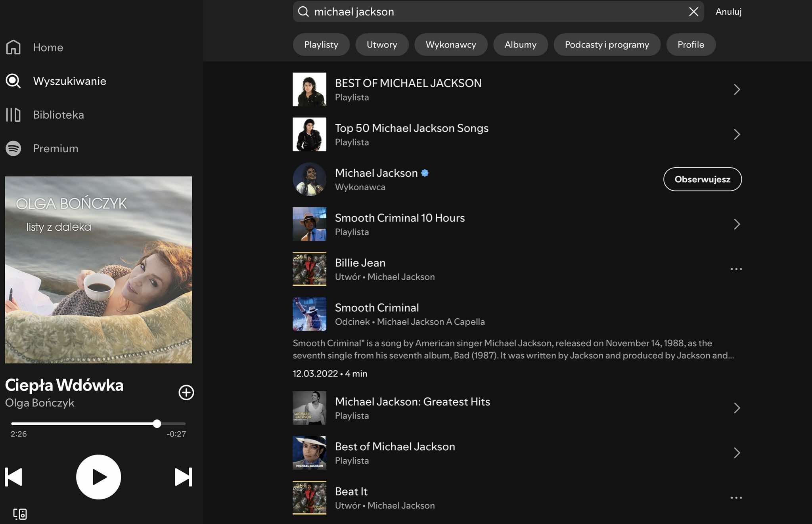This screenshot has width=812, height=524.
Task: Add Ciepła Wdówka to library plus icon
Action: point(186,392)
